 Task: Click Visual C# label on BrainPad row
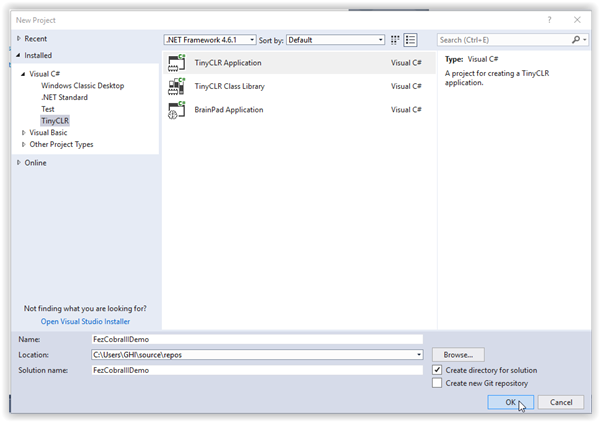[x=406, y=110]
